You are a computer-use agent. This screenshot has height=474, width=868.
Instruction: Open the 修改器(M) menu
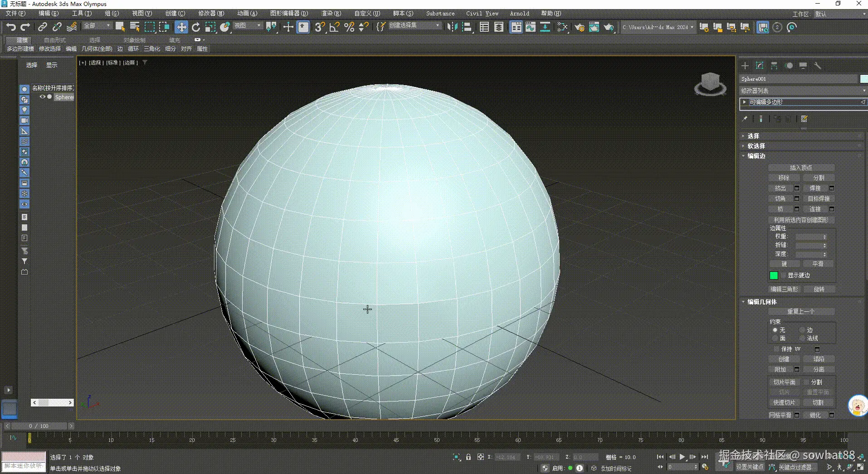click(x=211, y=14)
